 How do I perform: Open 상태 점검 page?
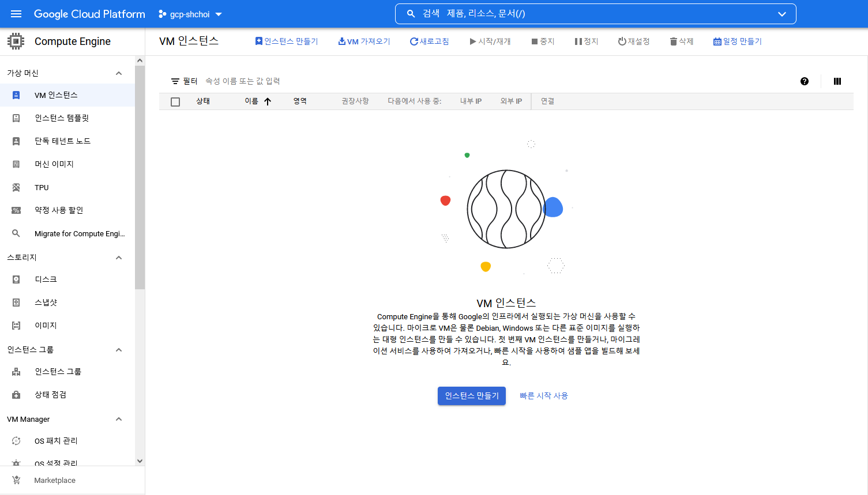[x=67, y=395]
